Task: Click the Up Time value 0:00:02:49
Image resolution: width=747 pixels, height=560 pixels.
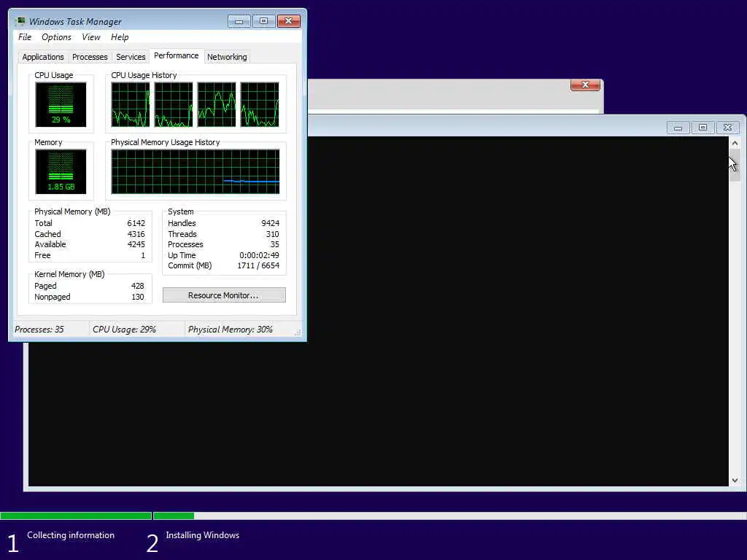Action: pyautogui.click(x=259, y=256)
